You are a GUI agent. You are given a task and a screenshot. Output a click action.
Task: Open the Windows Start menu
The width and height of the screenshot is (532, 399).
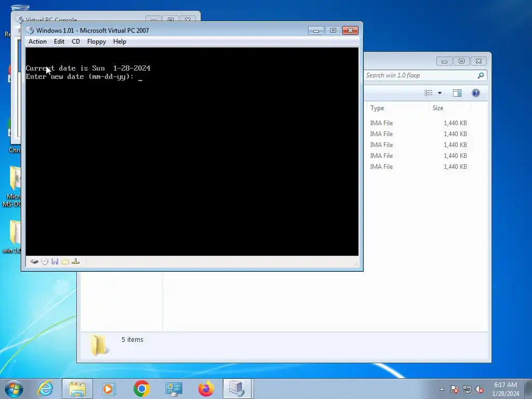pyautogui.click(x=14, y=389)
